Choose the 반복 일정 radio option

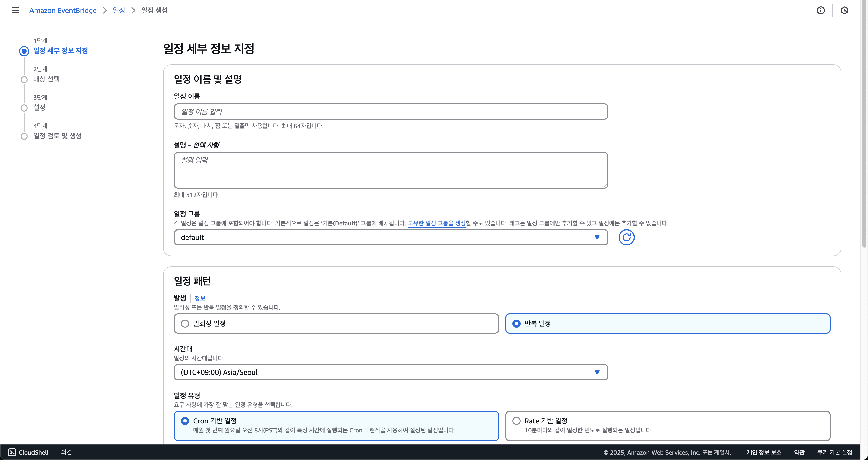click(516, 324)
